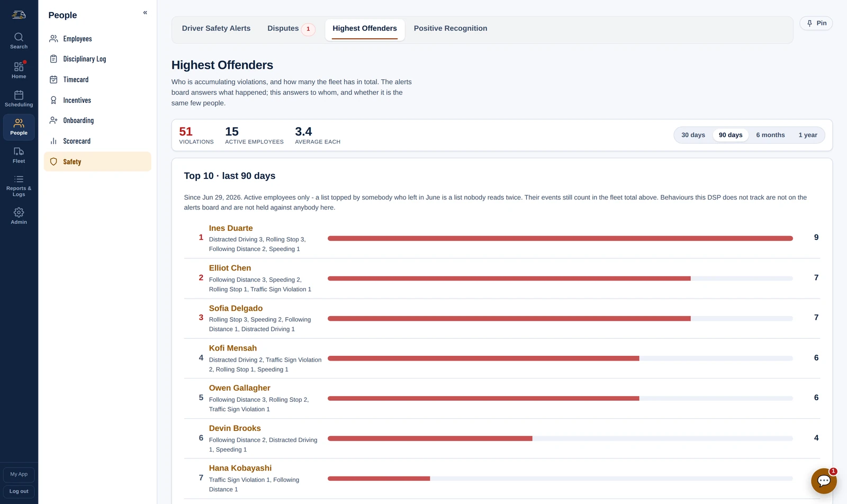Screen dimensions: 847x504
Task: Open Scheduling in the left rail
Action: tap(19, 98)
